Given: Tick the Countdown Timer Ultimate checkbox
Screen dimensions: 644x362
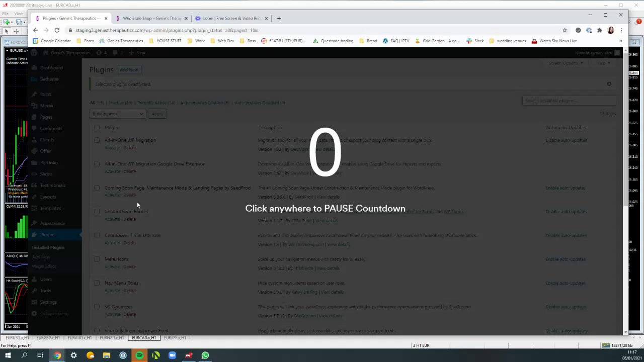Looking at the screenshot, I should click(x=97, y=235).
